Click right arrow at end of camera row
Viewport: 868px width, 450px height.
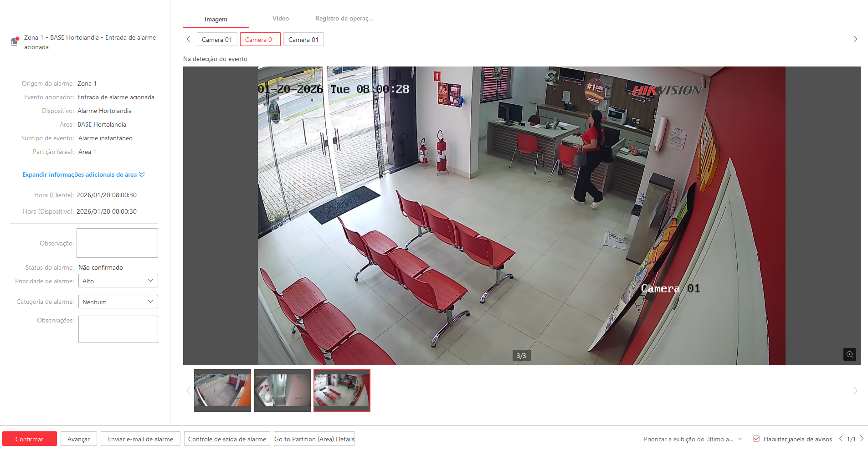(x=855, y=39)
